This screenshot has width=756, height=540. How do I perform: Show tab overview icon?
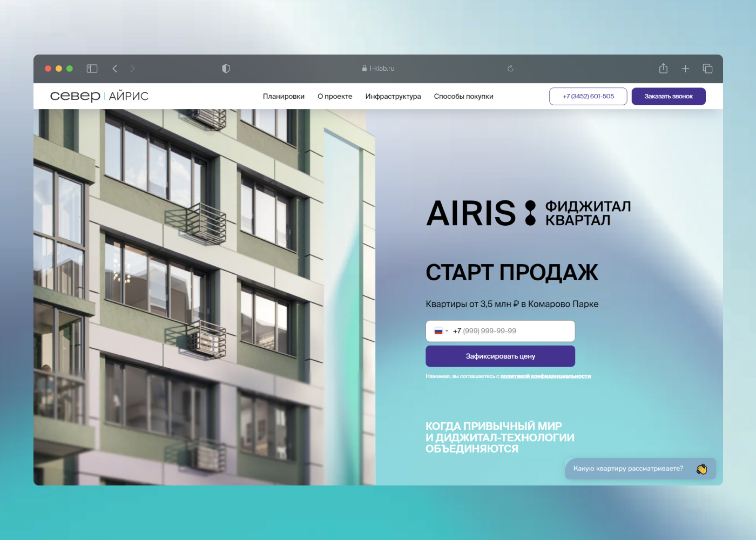point(707,69)
